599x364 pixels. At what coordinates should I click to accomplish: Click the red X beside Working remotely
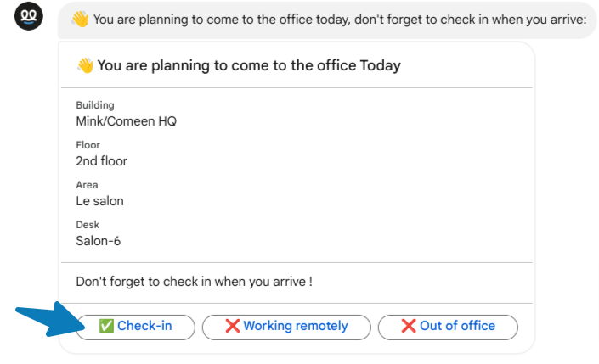pyautogui.click(x=233, y=326)
